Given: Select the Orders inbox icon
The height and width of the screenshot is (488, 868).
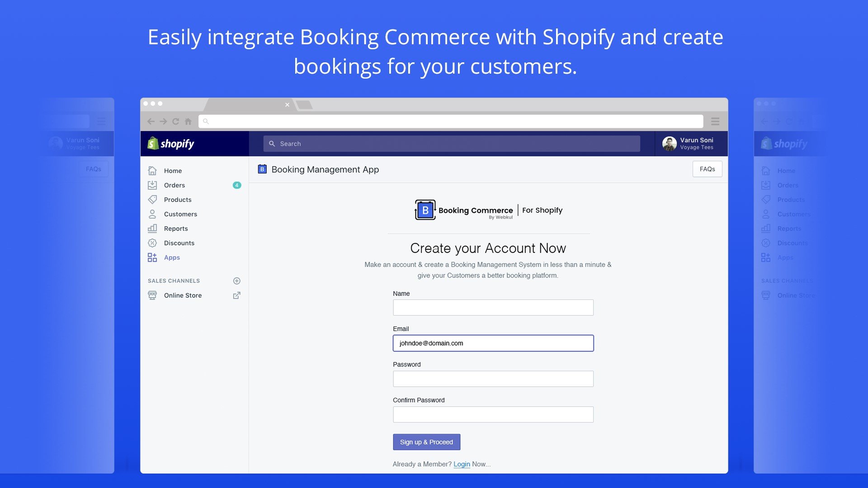Looking at the screenshot, I should pyautogui.click(x=152, y=185).
